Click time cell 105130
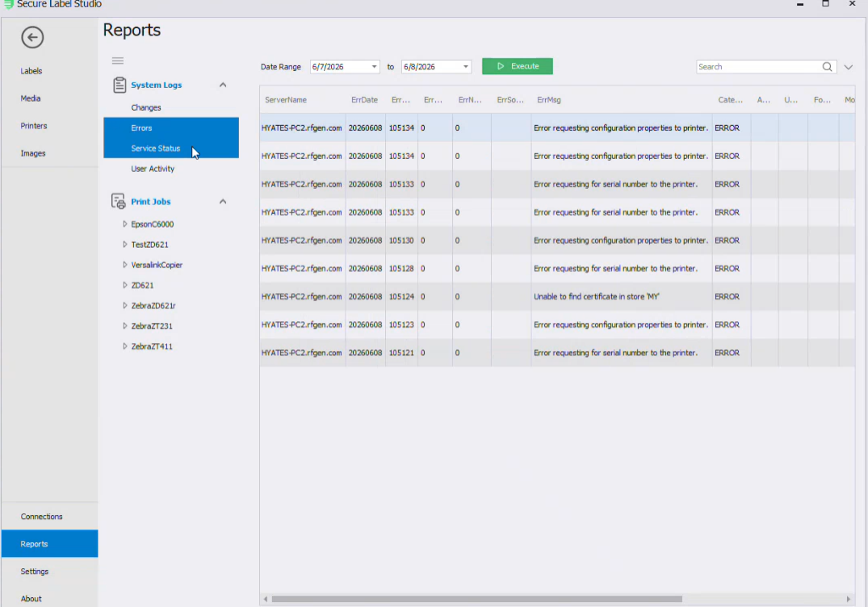This screenshot has width=868, height=607. tap(401, 241)
